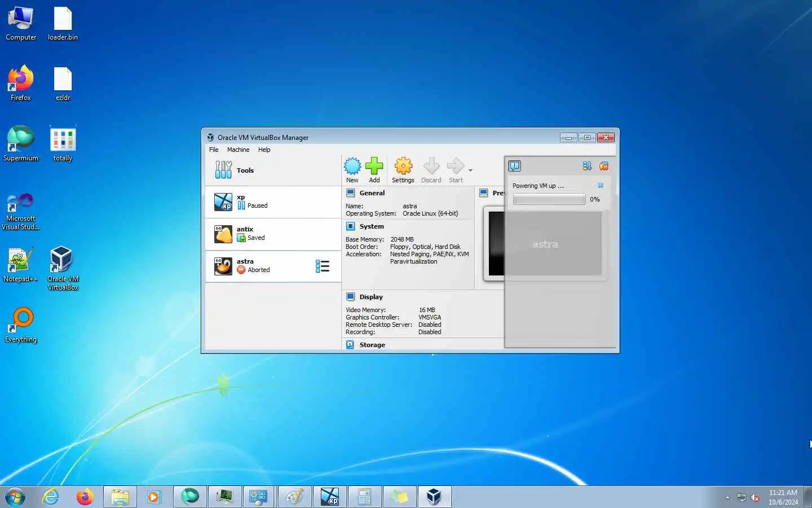Select the Notepad++ desktop shortcut
The width and height of the screenshot is (812, 508).
(21, 265)
